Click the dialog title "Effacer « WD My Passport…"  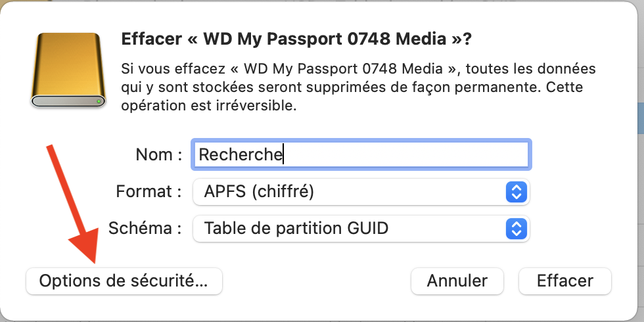[x=296, y=39]
